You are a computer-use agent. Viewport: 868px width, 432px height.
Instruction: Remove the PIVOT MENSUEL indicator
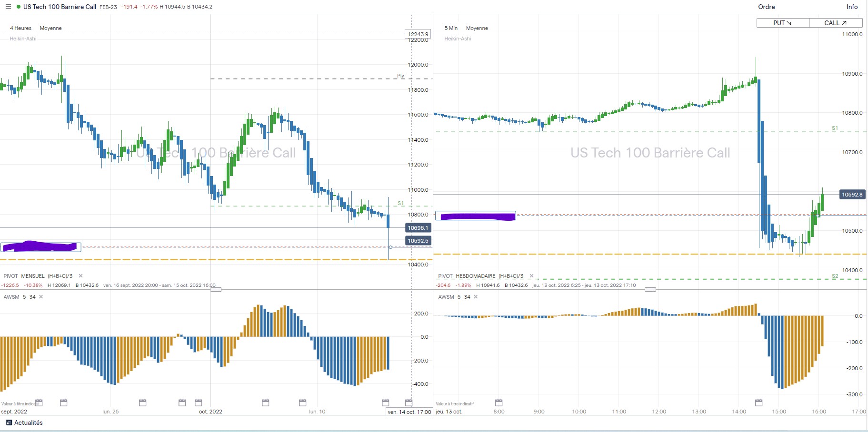[x=80, y=276]
